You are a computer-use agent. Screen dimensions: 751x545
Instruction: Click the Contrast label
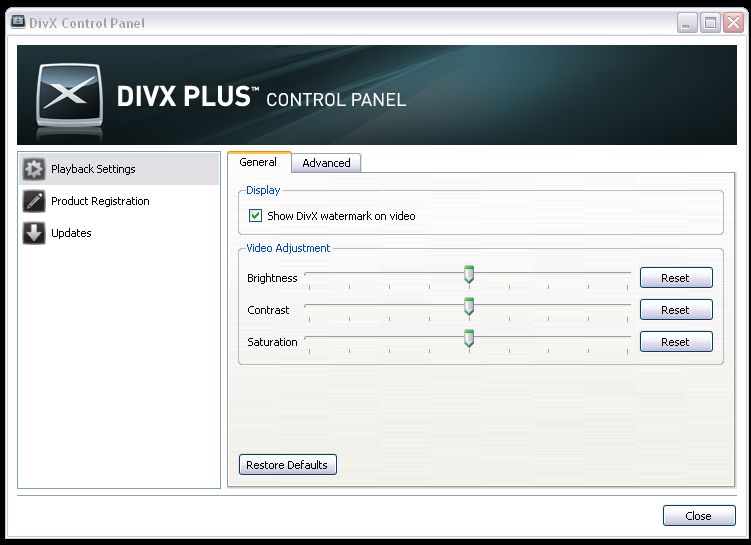pos(268,310)
